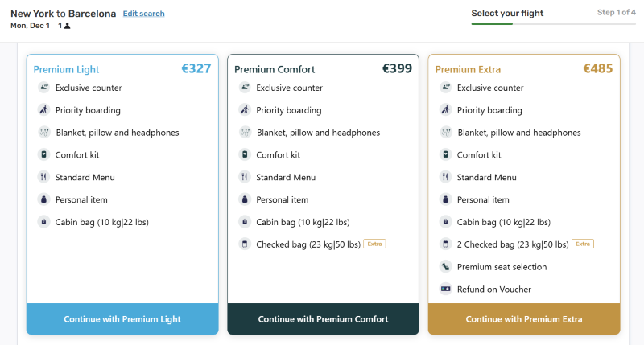Click the Refund on Voucher icon
Image resolution: width=644 pixels, height=345 pixels.
[445, 290]
